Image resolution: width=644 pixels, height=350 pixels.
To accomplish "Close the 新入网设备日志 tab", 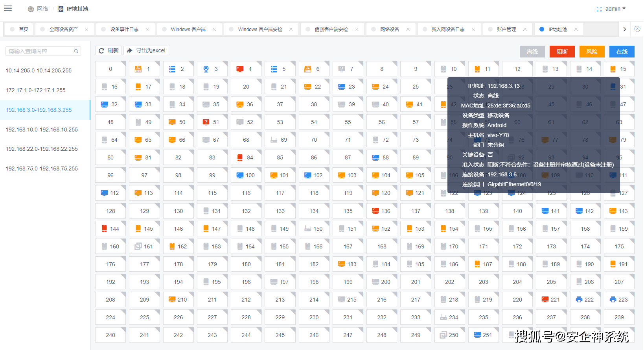I will coord(473,29).
